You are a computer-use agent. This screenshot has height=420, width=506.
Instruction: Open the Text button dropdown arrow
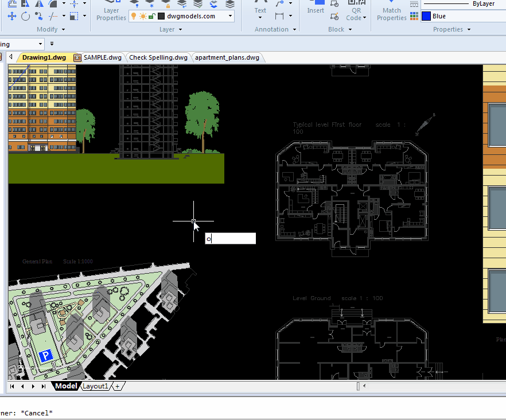260,18
